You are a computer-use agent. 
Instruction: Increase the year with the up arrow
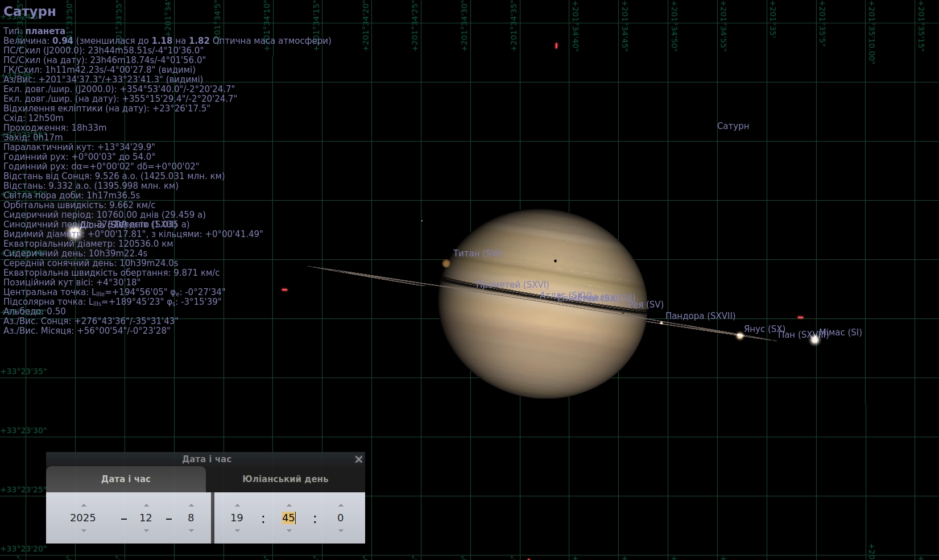[84, 505]
